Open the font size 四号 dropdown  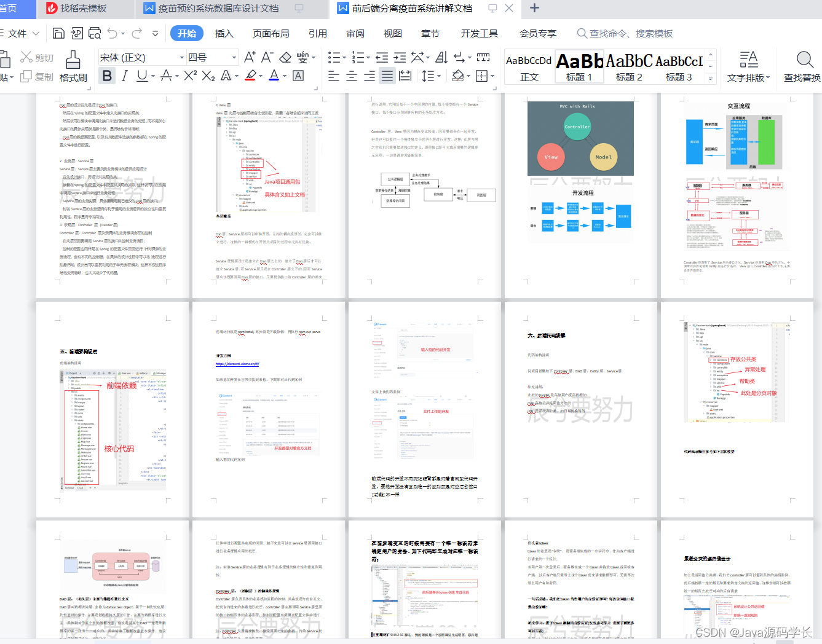pos(234,57)
